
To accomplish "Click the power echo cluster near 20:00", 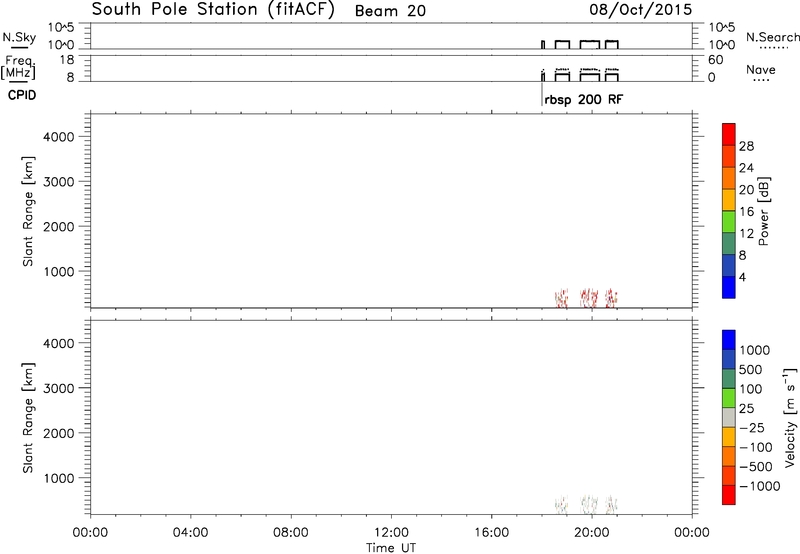I will tap(589, 298).
